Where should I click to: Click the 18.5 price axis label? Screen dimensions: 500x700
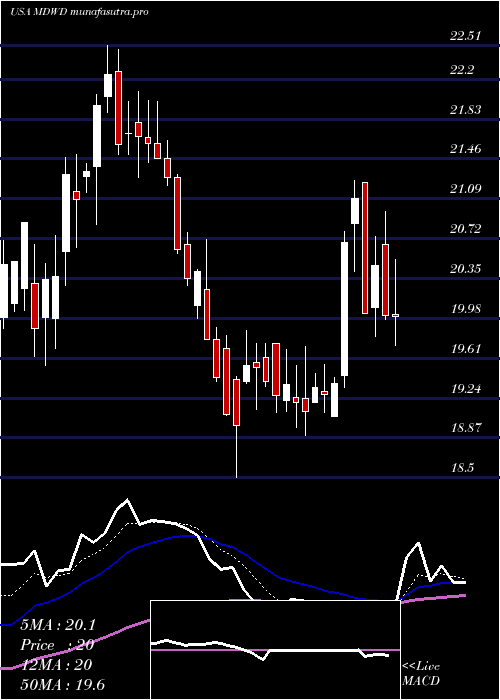[x=462, y=468]
